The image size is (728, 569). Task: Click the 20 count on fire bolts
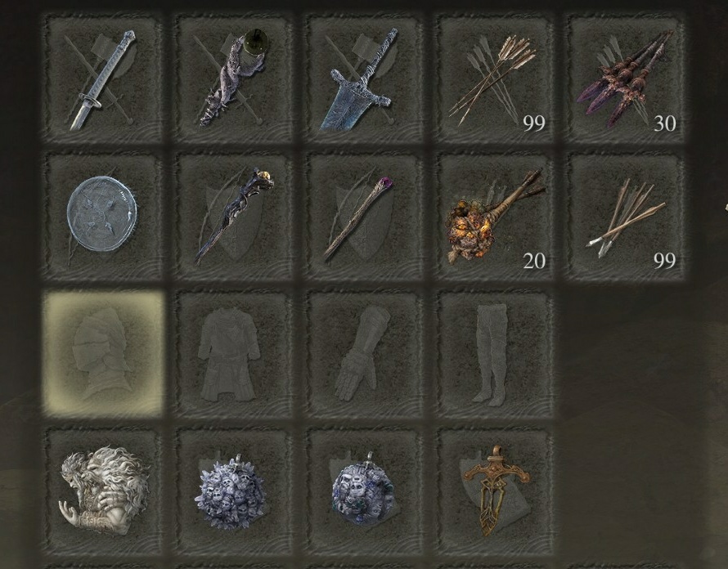coord(534,262)
